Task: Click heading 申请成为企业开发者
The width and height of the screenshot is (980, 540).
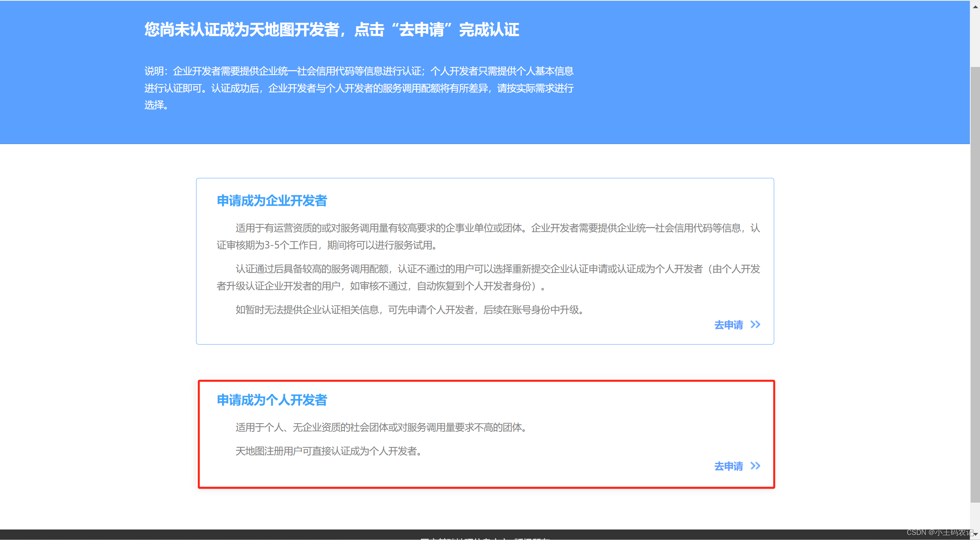Action: point(272,201)
